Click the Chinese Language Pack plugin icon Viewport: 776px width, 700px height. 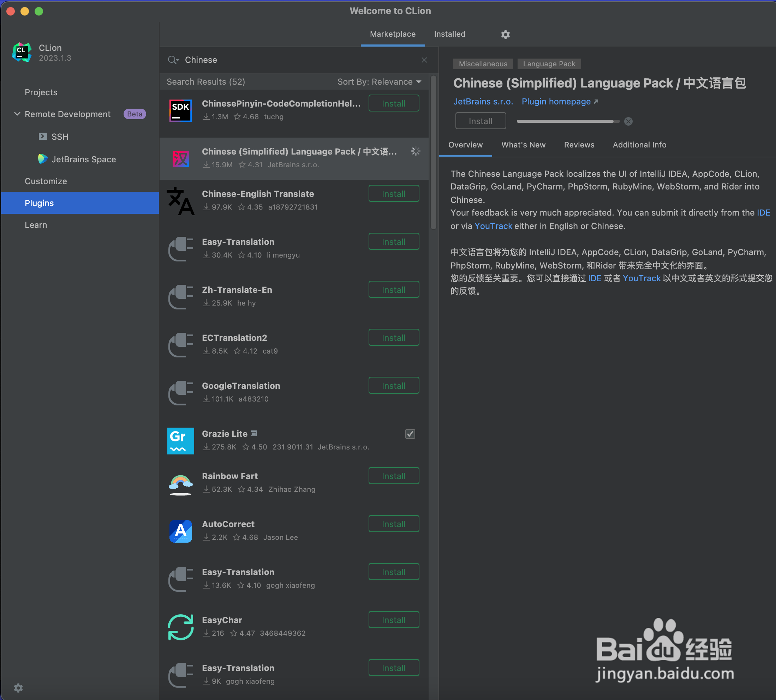click(180, 158)
